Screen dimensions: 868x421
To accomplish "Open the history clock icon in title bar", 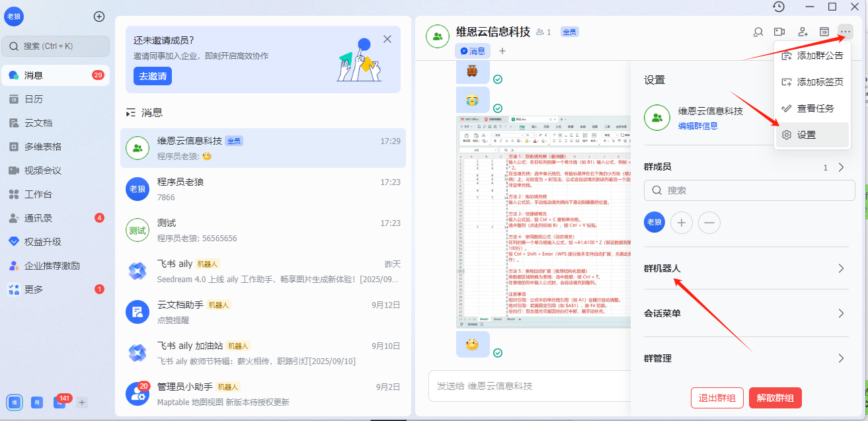I will tap(779, 7).
